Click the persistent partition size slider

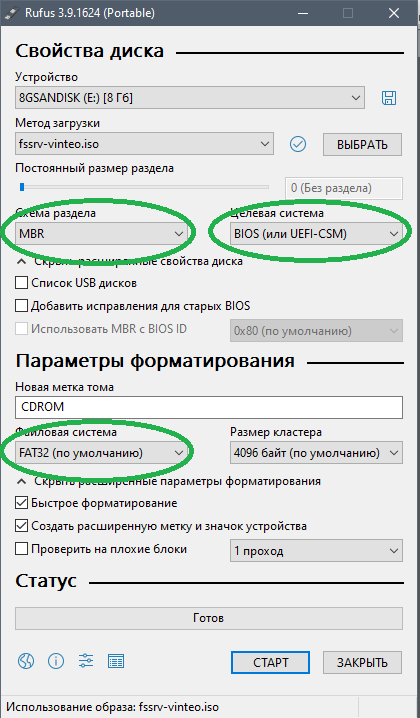142,187
